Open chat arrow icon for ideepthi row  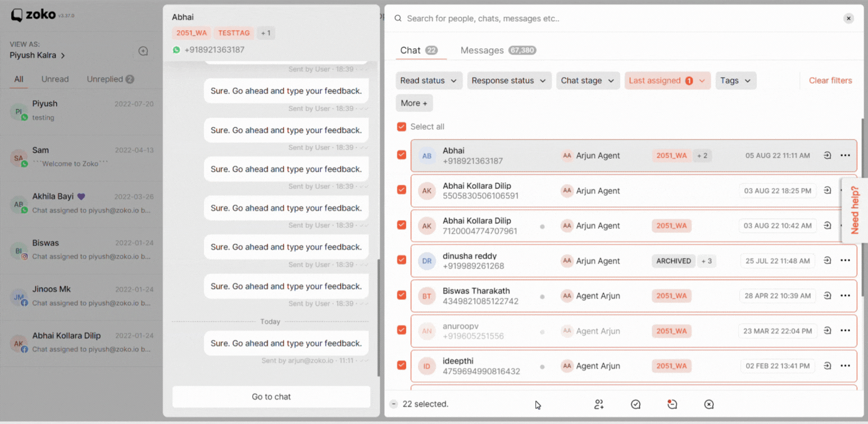pos(827,366)
